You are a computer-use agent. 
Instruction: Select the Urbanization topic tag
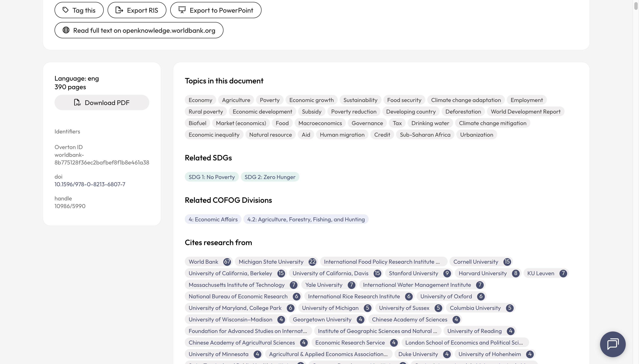pyautogui.click(x=476, y=135)
